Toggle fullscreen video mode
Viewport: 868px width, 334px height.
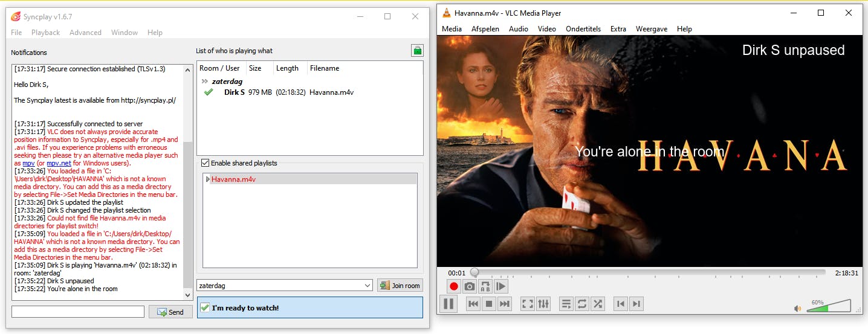(528, 304)
